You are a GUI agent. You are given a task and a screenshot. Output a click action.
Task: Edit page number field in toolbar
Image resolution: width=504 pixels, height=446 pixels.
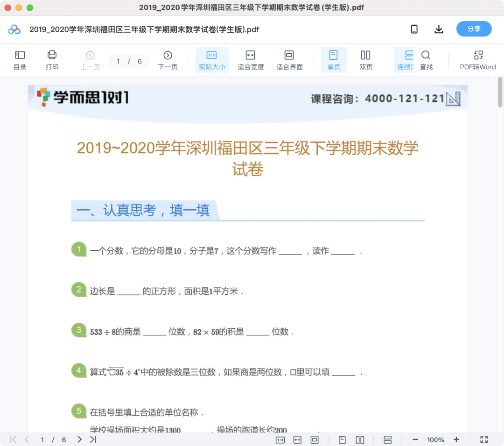point(118,62)
